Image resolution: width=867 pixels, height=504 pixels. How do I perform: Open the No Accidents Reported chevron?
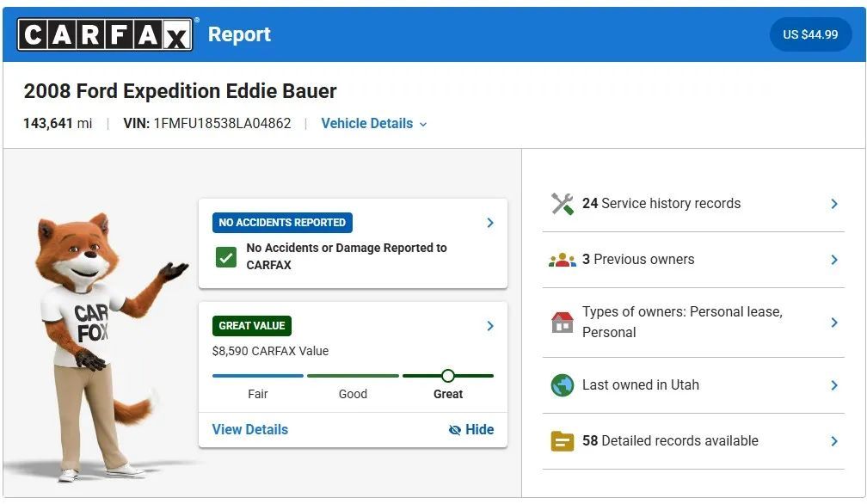click(x=490, y=223)
